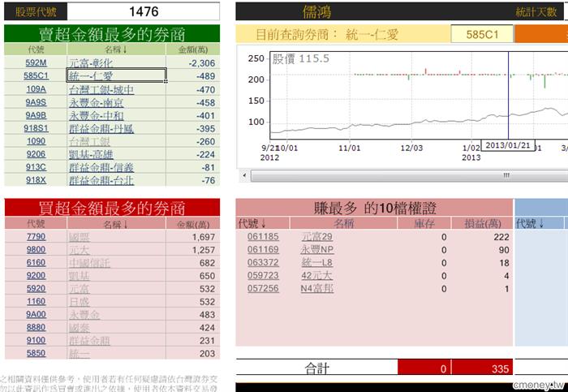Click the 2013/01/21 chart date marker
Image resolution: width=568 pixels, height=392 pixels.
508,145
